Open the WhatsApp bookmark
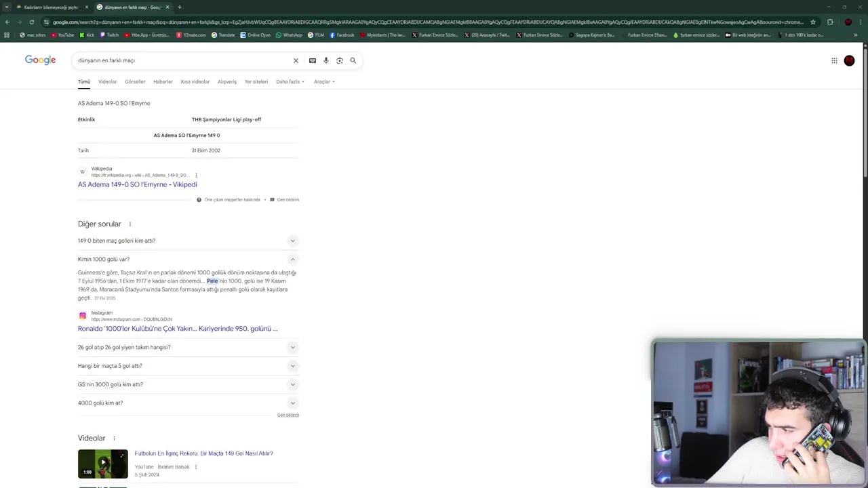The width and height of the screenshot is (868, 488). pos(289,35)
